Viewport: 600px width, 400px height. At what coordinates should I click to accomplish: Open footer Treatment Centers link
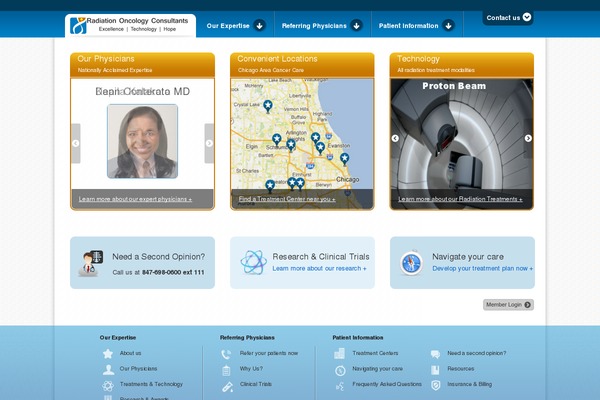[375, 353]
